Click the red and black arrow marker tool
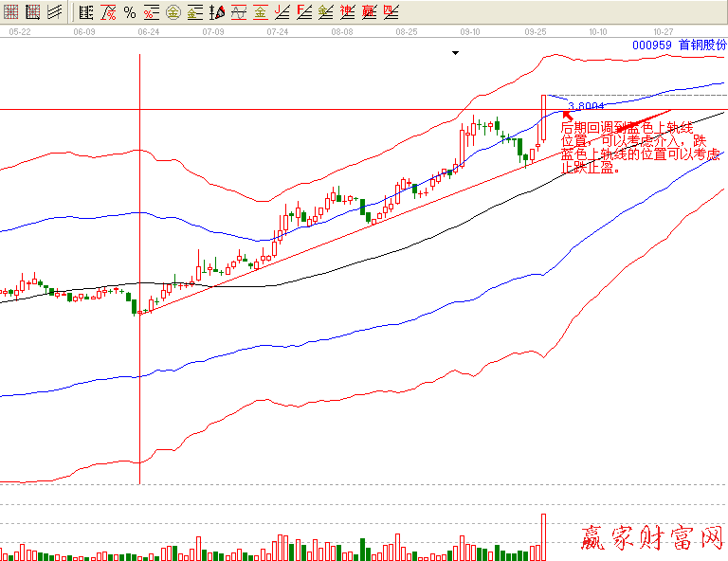The width and height of the screenshot is (728, 561). pyautogui.click(x=216, y=12)
